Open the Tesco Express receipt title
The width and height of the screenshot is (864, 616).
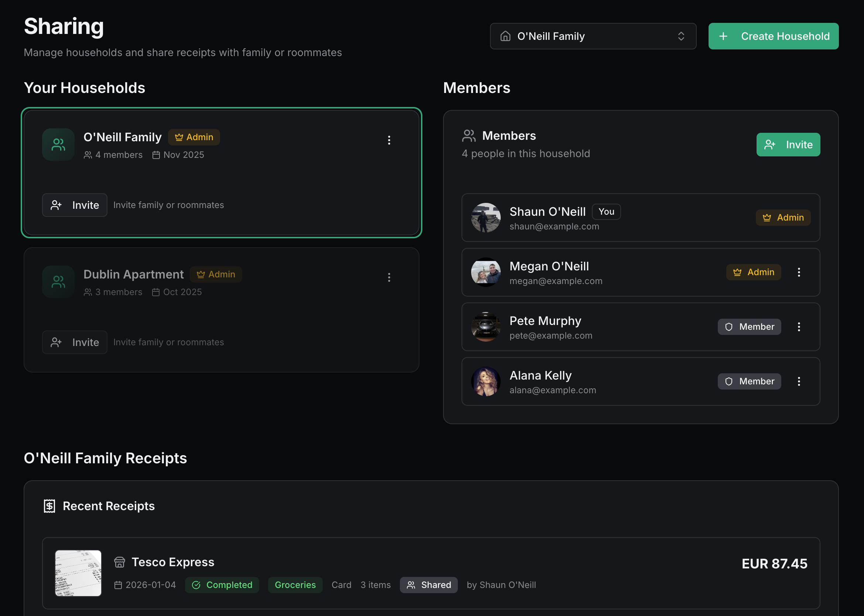click(x=173, y=562)
